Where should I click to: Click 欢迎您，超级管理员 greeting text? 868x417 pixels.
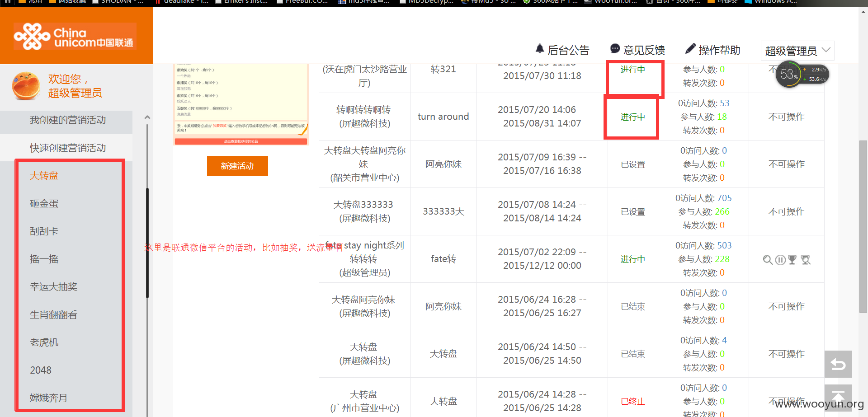(x=75, y=86)
